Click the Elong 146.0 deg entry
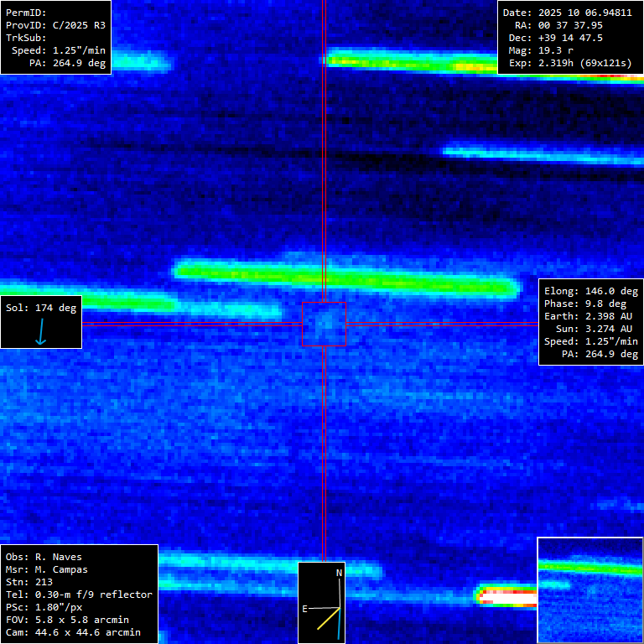This screenshot has height=644, width=644. (x=590, y=291)
